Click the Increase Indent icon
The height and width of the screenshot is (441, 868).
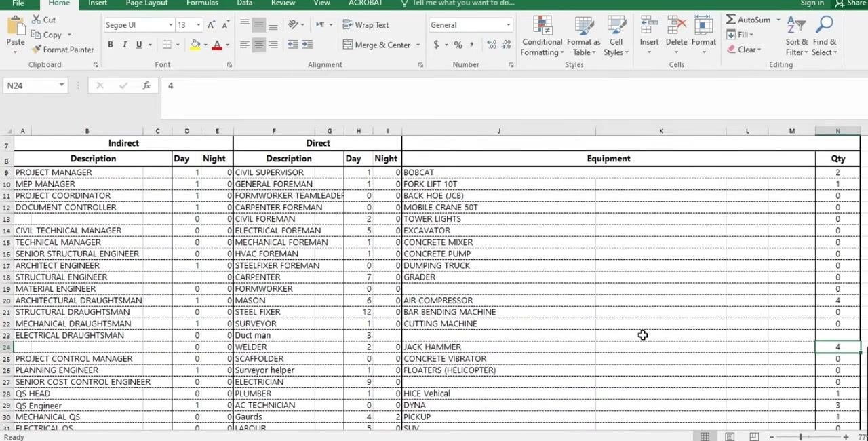coord(307,45)
